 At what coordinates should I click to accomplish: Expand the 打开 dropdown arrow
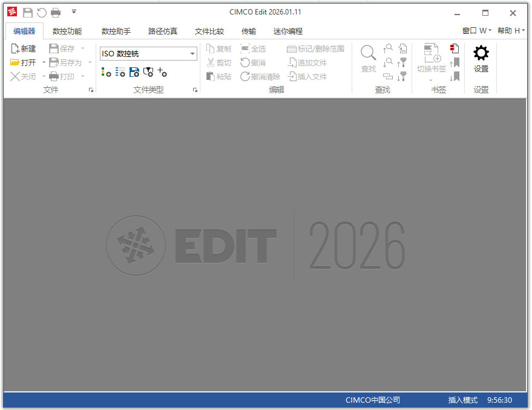coord(44,62)
